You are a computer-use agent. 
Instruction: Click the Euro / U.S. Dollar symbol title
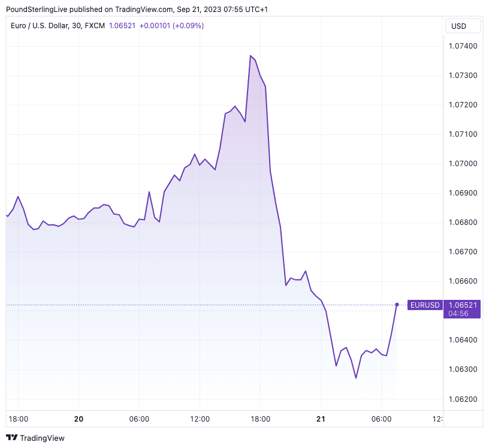click(x=46, y=26)
